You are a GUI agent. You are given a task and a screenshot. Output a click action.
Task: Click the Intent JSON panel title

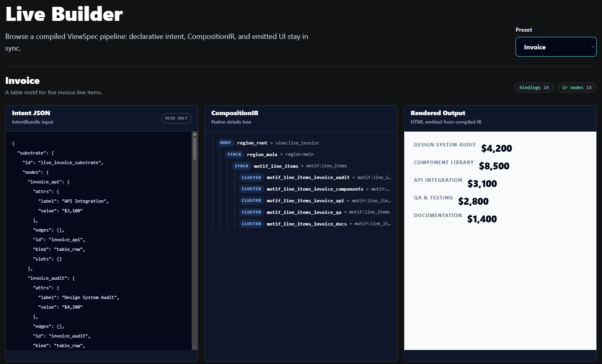[x=31, y=113]
